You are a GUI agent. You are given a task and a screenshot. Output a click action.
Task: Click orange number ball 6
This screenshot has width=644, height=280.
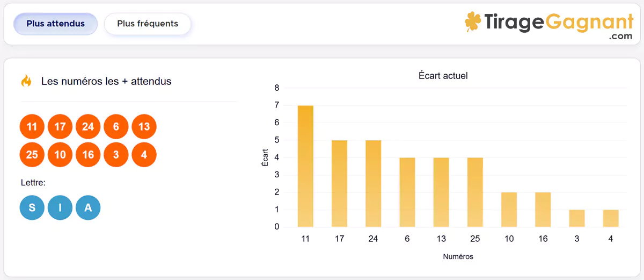pos(116,127)
